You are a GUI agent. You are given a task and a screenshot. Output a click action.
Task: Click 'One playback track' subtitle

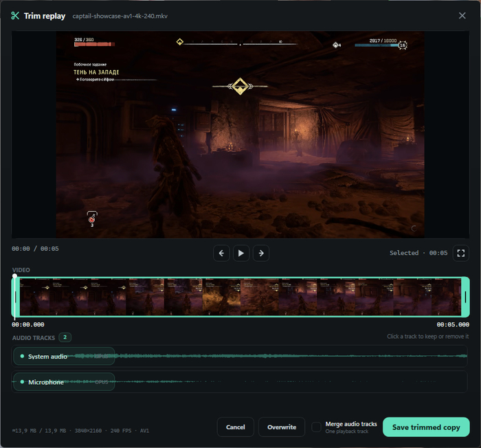point(346,432)
